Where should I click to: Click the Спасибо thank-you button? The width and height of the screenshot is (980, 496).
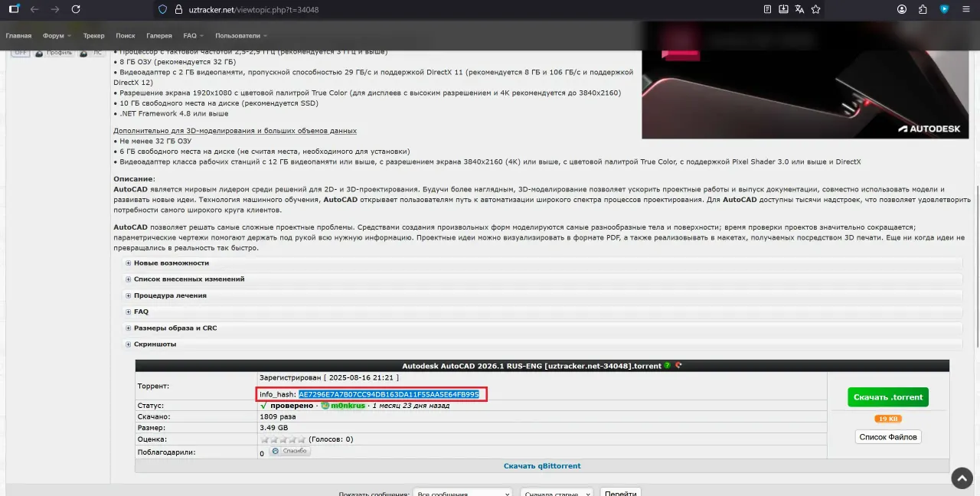pos(290,451)
